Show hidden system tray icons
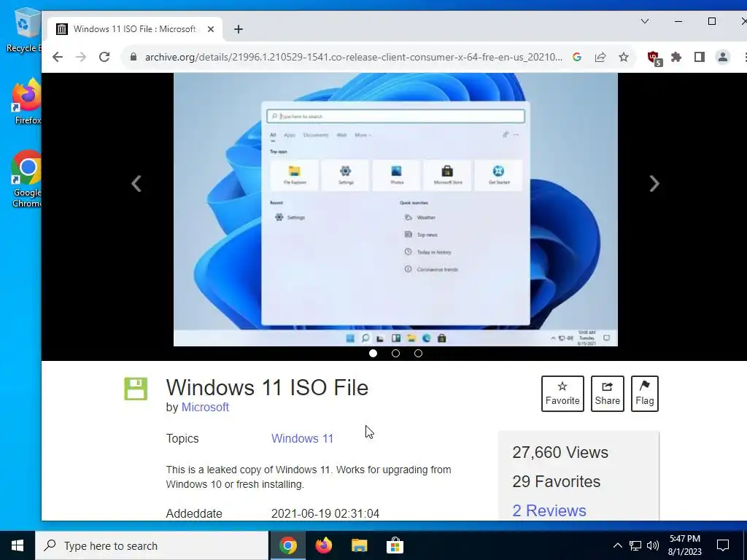 coord(617,545)
